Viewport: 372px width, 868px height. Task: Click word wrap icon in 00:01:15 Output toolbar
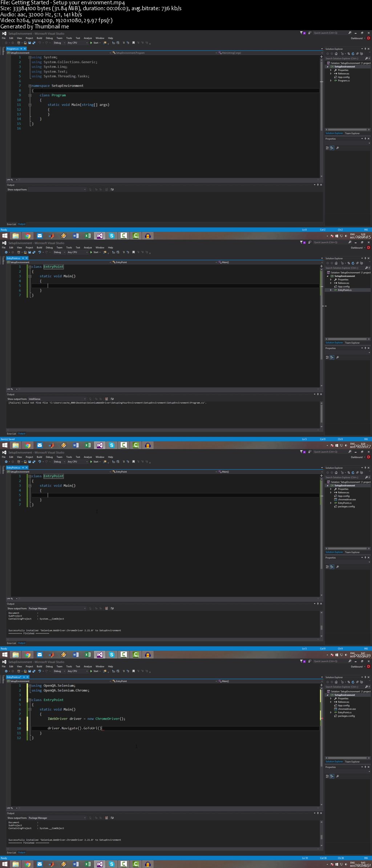point(112,189)
